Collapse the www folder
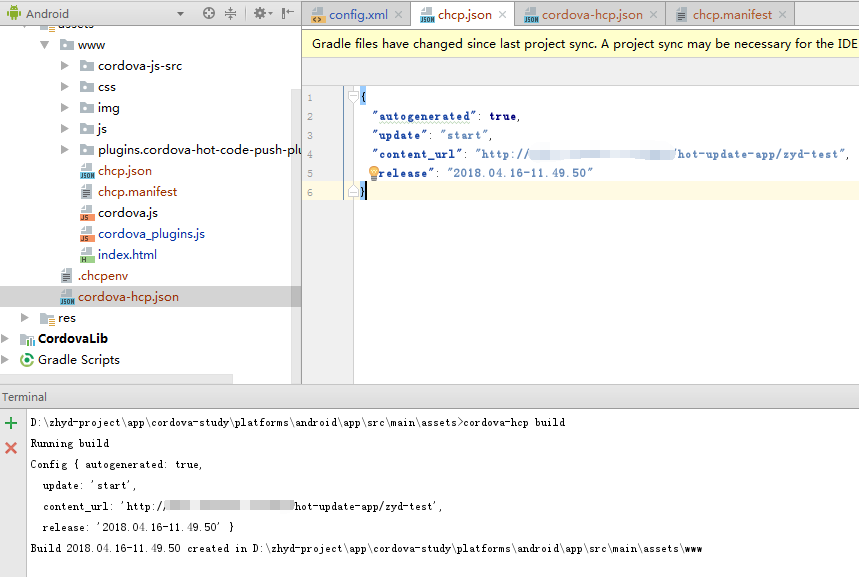Screen dimensions: 859x577 point(45,45)
